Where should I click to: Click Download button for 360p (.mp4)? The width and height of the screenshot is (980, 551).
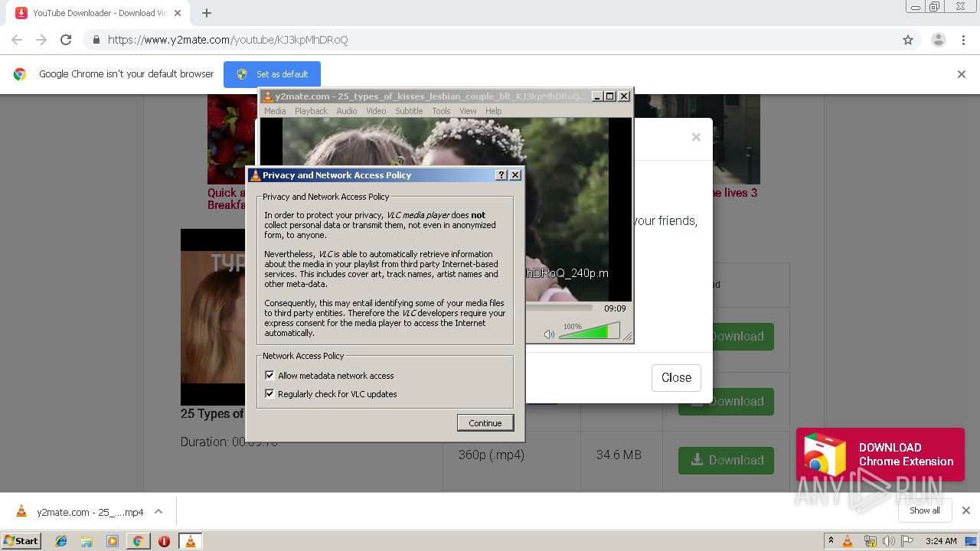(x=726, y=460)
